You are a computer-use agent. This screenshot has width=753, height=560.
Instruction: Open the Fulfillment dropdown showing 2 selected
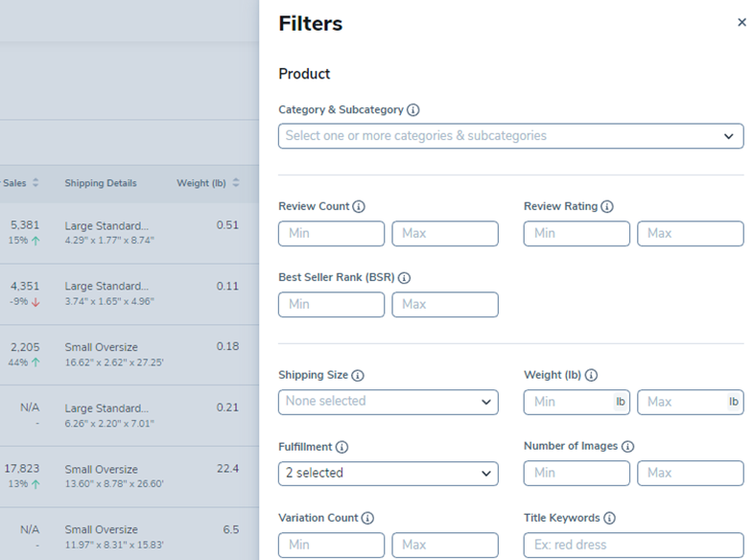click(x=388, y=473)
